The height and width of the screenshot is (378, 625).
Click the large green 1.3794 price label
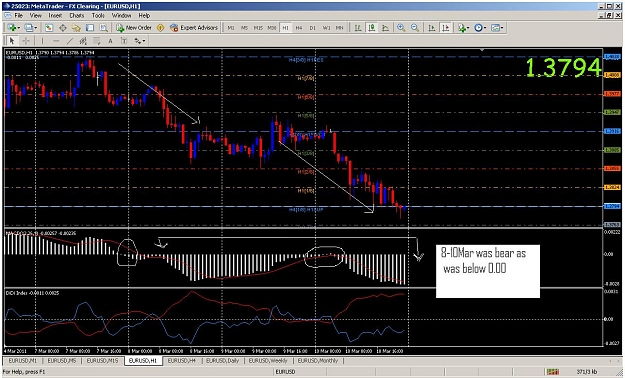[x=563, y=67]
